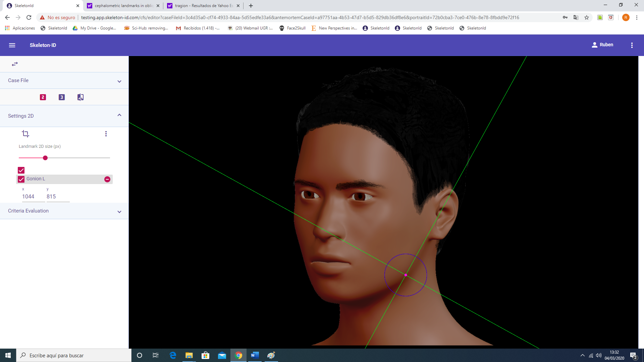This screenshot has height=362, width=644.
Task: Toggle landmark visibility checkbox in Settings 2D
Action: (21, 170)
